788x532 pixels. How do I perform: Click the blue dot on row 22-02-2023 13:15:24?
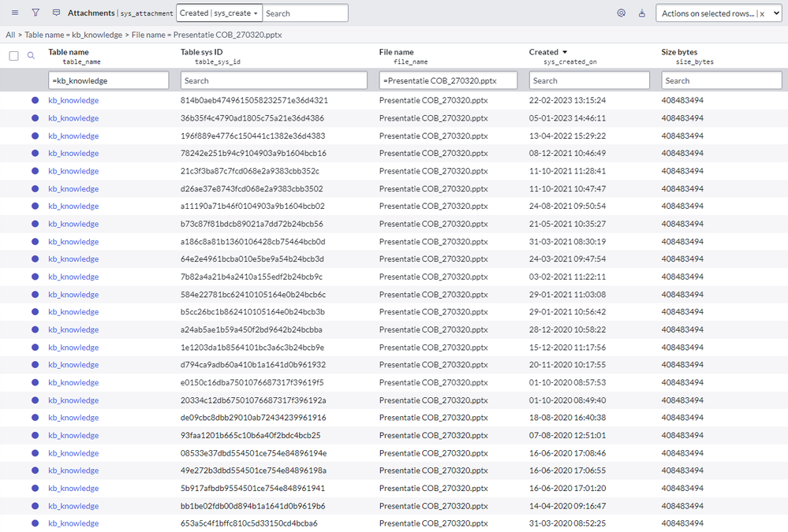35,100
